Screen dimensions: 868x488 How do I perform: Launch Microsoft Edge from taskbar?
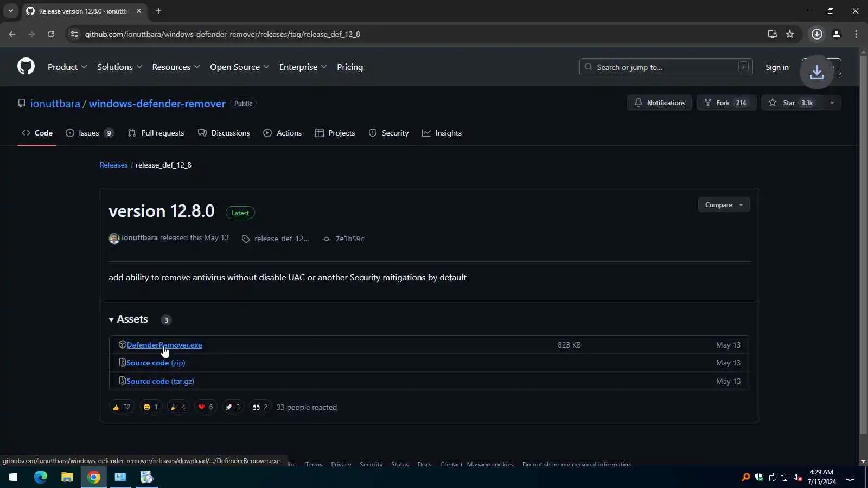[x=41, y=477]
